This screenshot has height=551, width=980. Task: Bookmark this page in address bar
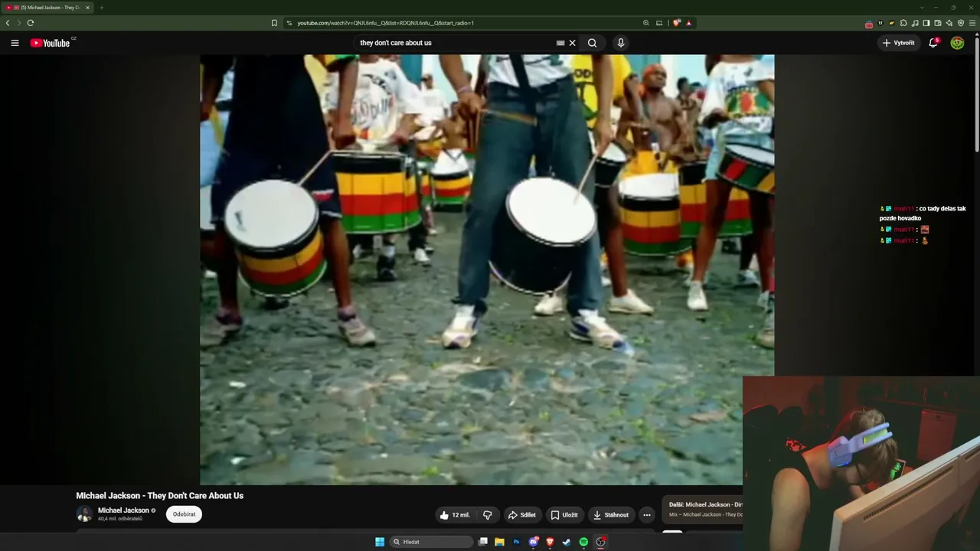pyautogui.click(x=274, y=23)
